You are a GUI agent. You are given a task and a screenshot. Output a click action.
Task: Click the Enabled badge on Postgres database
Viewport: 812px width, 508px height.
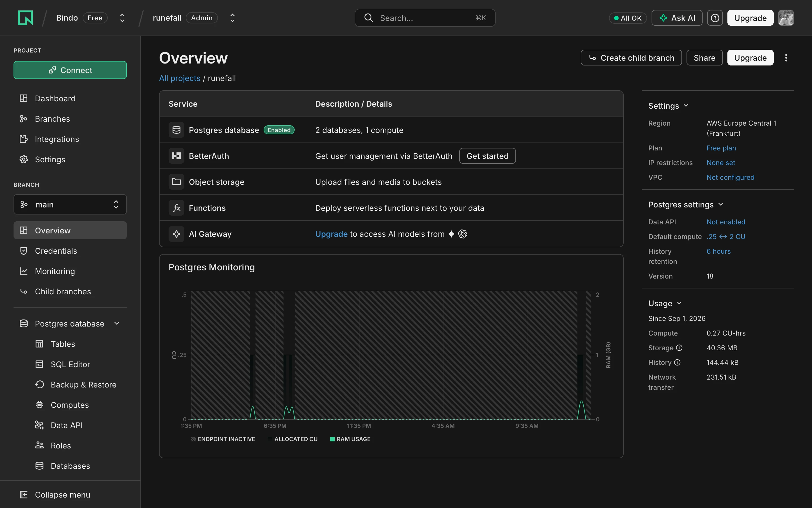click(279, 130)
